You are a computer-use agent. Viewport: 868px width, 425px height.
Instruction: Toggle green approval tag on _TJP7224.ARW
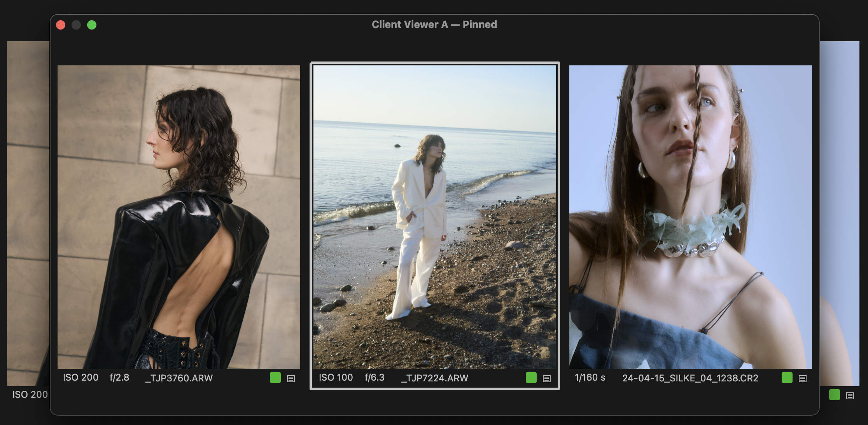(x=531, y=377)
